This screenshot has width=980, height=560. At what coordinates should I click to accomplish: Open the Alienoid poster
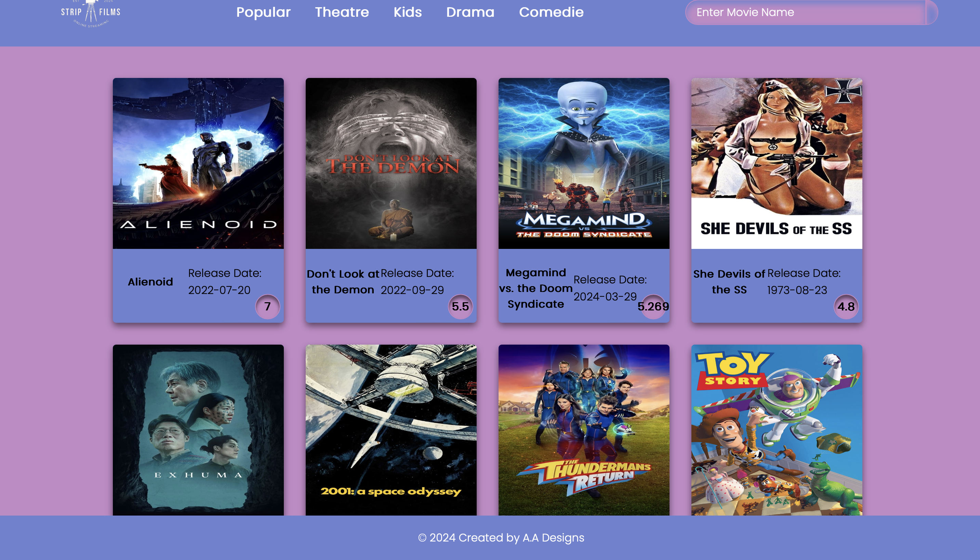pyautogui.click(x=198, y=163)
